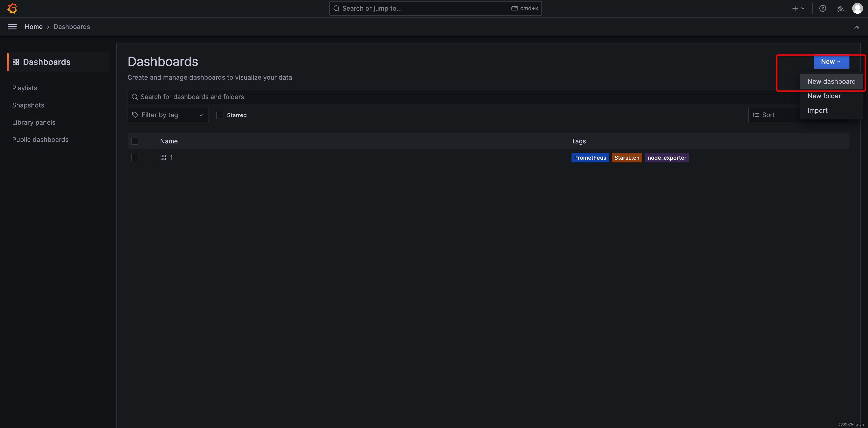The image size is (868, 428).
Task: Click the Grafana logo icon
Action: 12,8
